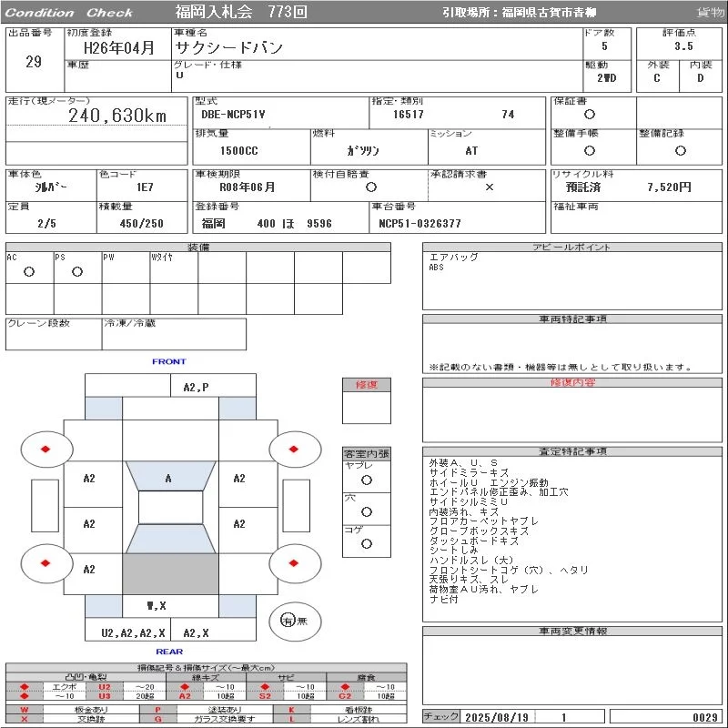Click the red W panel-repair legend symbol
Screen dimensions: 728x728
click(x=25, y=710)
